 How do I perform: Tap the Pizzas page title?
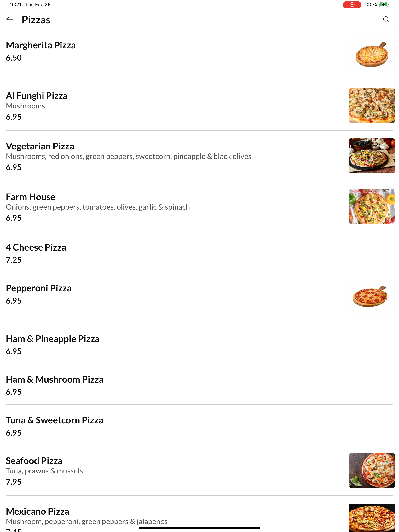point(36,20)
